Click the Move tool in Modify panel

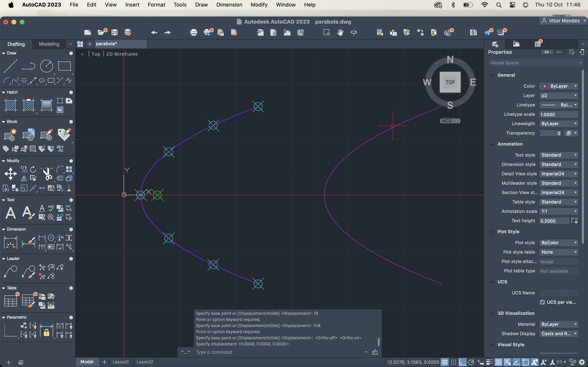click(x=10, y=174)
